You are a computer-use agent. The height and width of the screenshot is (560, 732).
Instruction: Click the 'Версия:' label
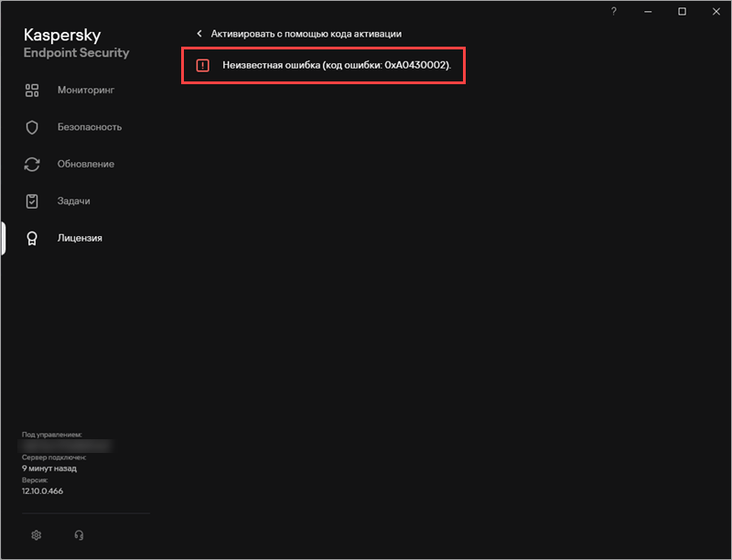click(35, 479)
